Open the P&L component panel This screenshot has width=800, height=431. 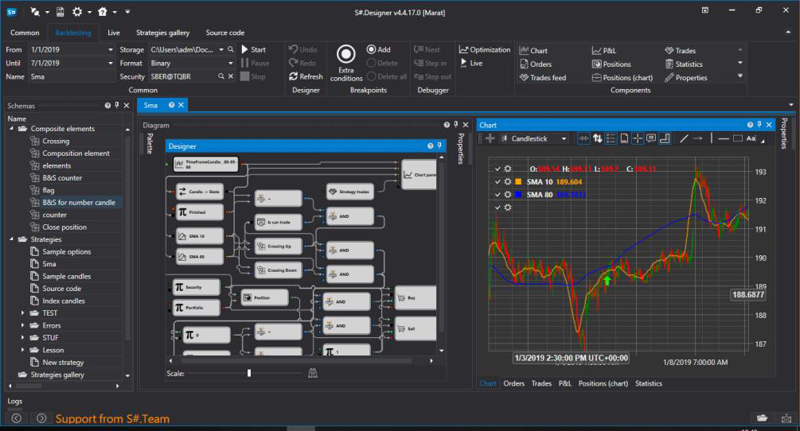603,50
